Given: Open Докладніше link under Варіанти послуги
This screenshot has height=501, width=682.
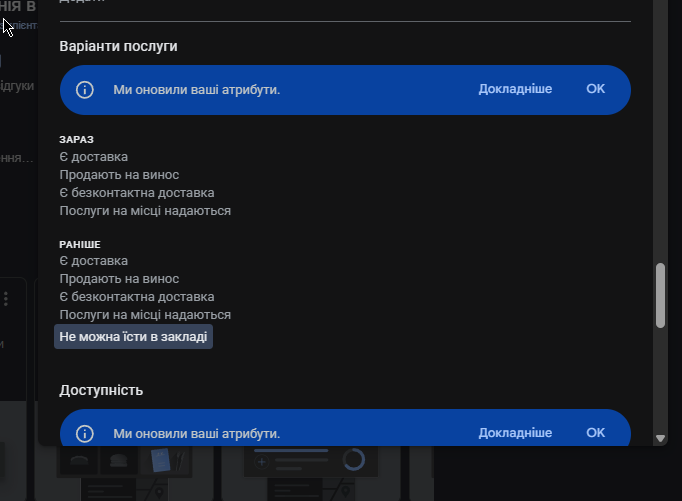Looking at the screenshot, I should point(515,89).
